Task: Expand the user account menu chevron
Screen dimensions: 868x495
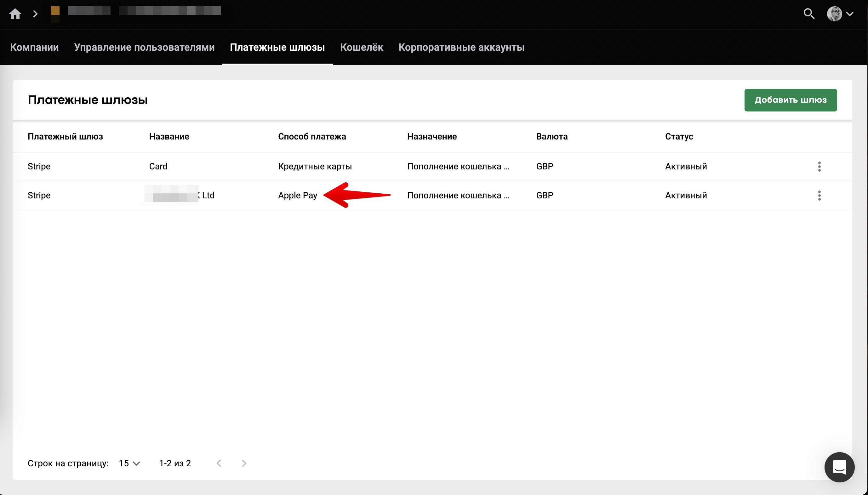Action: coord(850,14)
